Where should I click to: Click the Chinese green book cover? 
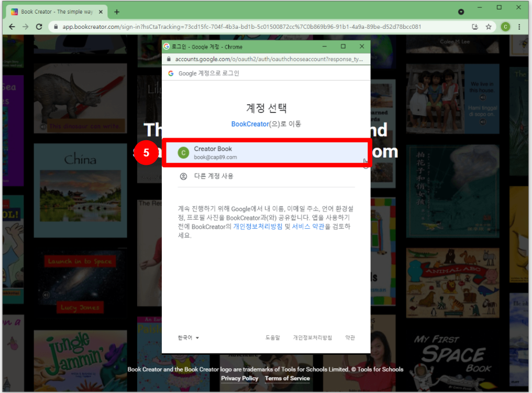[452, 191]
